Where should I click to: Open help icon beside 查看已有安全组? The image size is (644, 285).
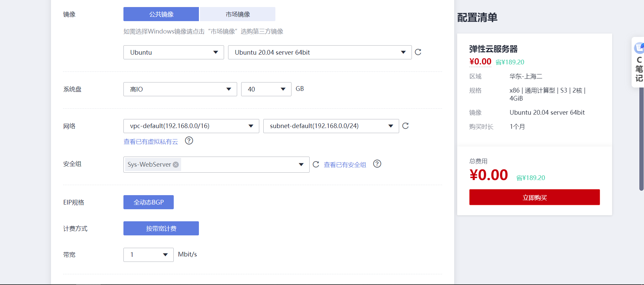pos(377,164)
